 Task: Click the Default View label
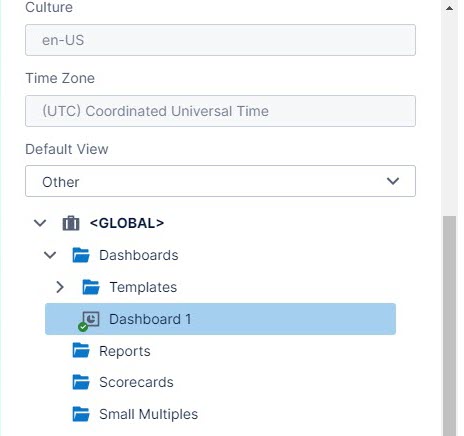[x=67, y=149]
